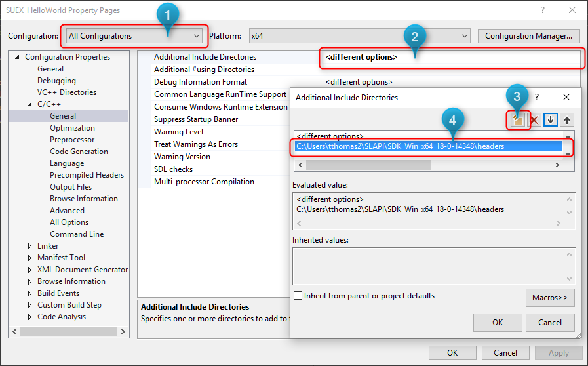Image resolution: width=588 pixels, height=366 pixels.
Task: Select Preprocessor under C/C++
Action: pyautogui.click(x=73, y=140)
